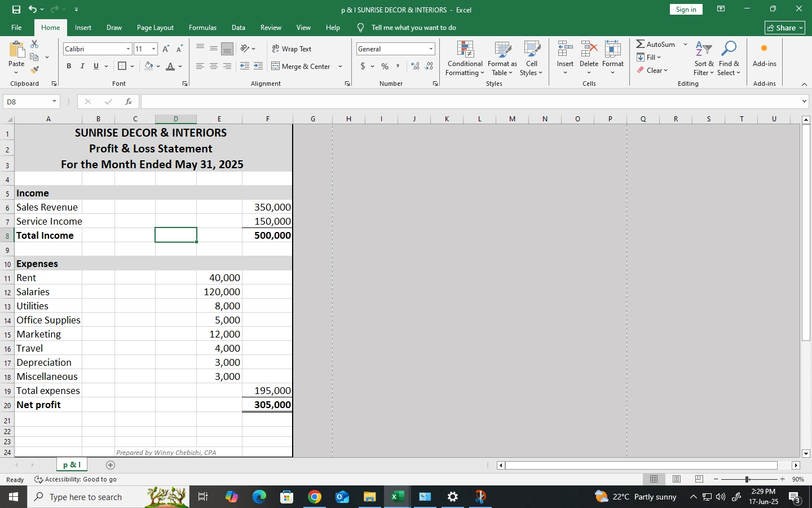Click the AutoSum sigma icon

click(641, 44)
